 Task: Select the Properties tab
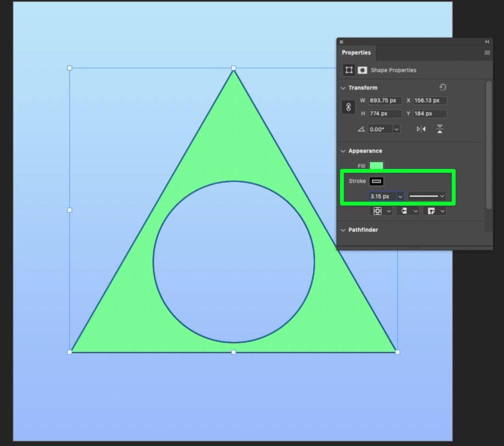pyautogui.click(x=356, y=53)
